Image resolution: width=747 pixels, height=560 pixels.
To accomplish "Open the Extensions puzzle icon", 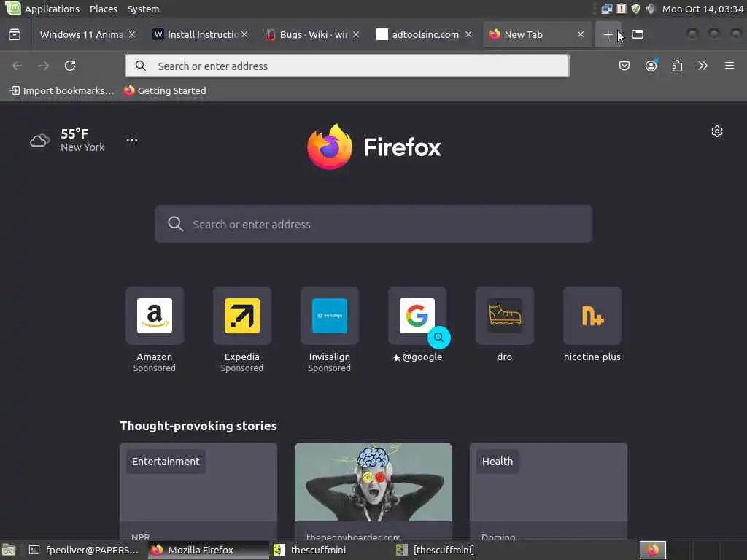I will coord(677,66).
